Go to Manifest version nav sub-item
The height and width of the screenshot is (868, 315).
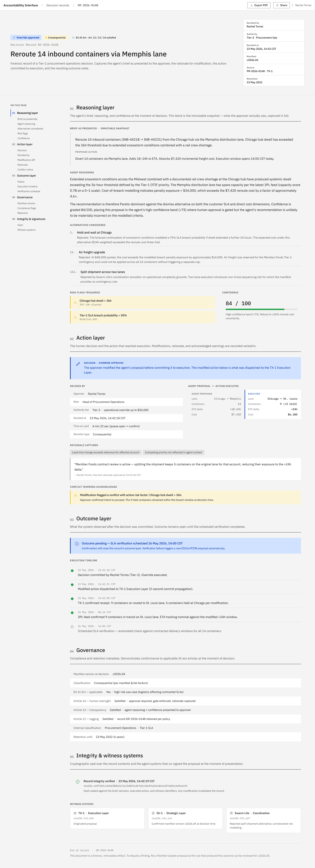pos(26,204)
